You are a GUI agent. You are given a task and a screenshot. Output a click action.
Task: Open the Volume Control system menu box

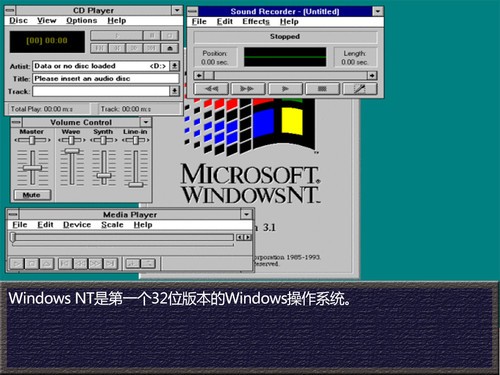16,122
